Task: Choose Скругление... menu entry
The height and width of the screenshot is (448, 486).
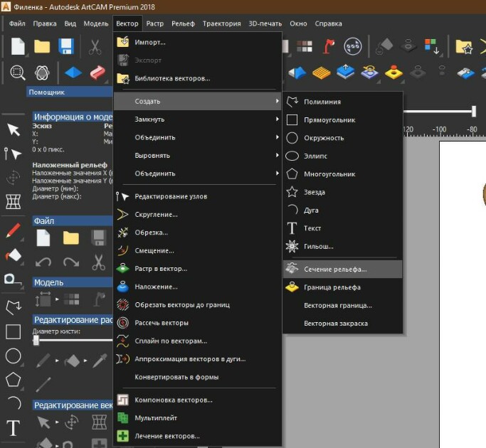Action: click(197, 214)
